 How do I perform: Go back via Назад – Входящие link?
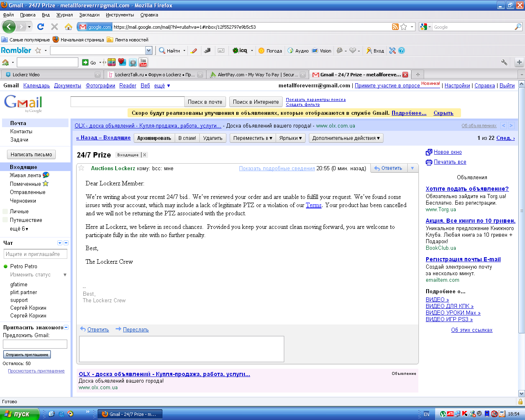tap(103, 138)
